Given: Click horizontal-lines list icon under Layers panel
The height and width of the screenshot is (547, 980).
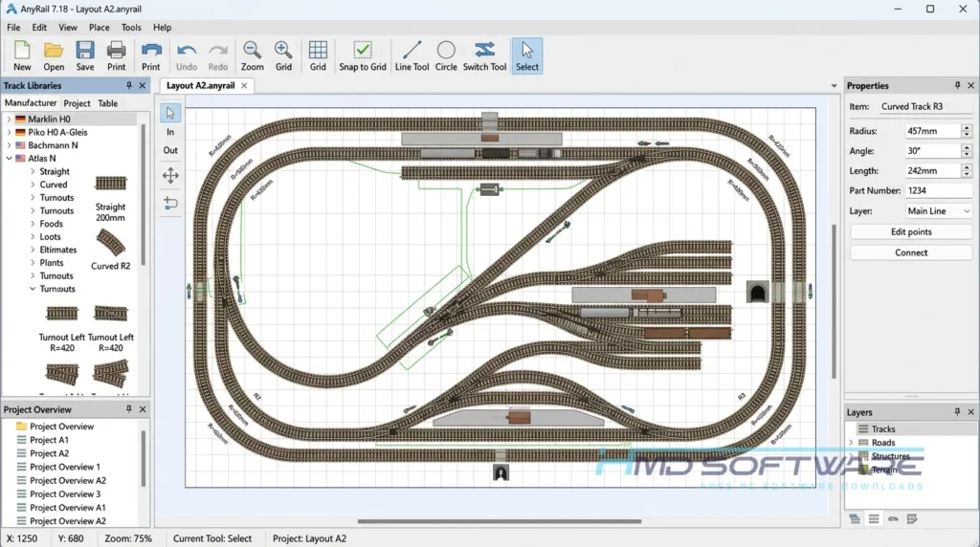Looking at the screenshot, I should [x=874, y=519].
